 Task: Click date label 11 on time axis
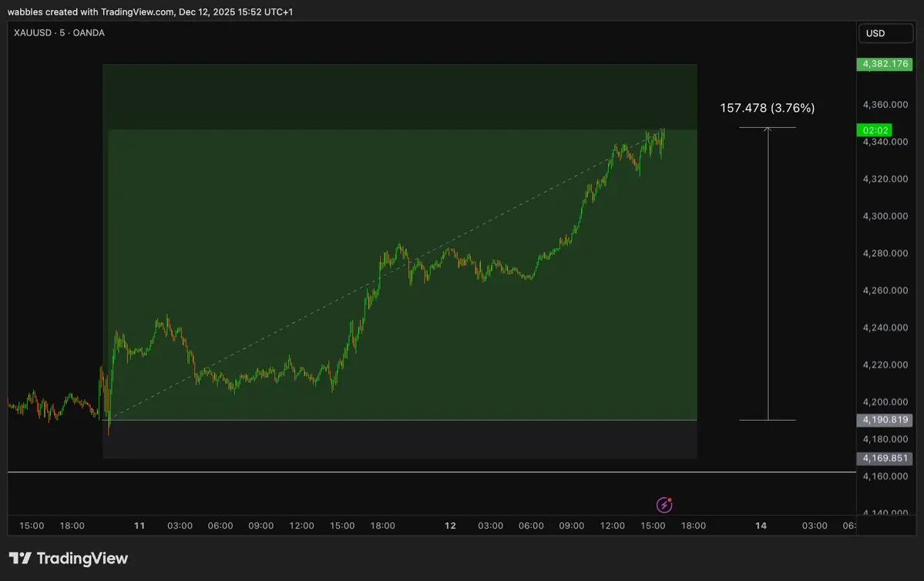pyautogui.click(x=139, y=526)
